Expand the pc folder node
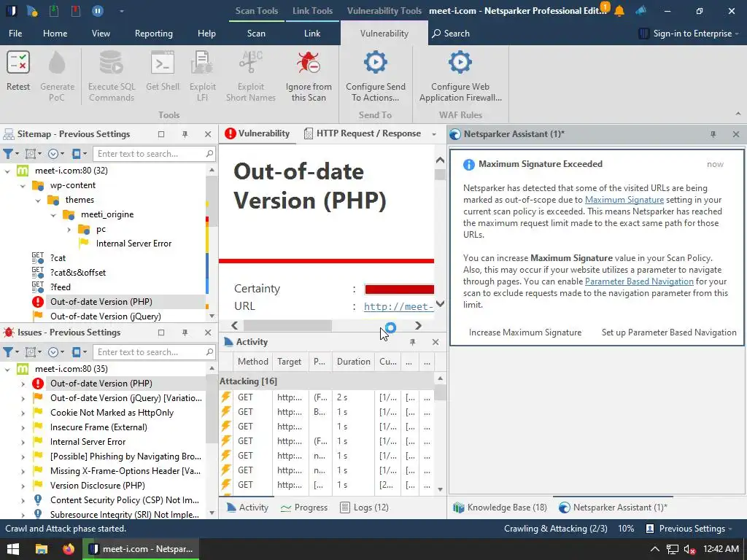The width and height of the screenshot is (747, 560). pyautogui.click(x=69, y=230)
